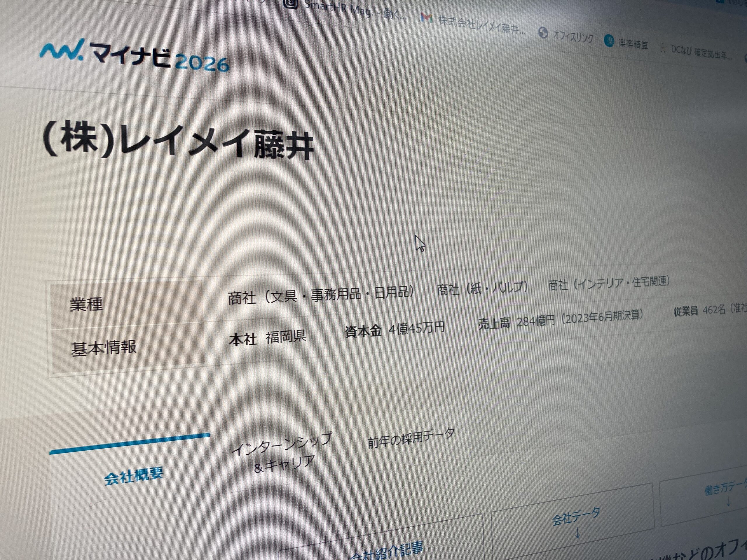The height and width of the screenshot is (560, 747).
Task: Click the 売上高 284億円 value
Action: pyautogui.click(x=561, y=319)
